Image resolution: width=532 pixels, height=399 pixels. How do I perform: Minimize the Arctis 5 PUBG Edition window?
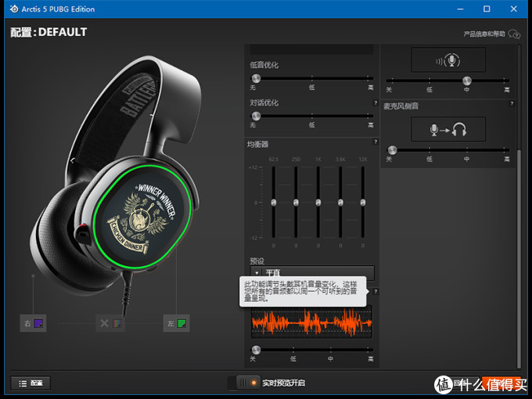[x=460, y=9]
